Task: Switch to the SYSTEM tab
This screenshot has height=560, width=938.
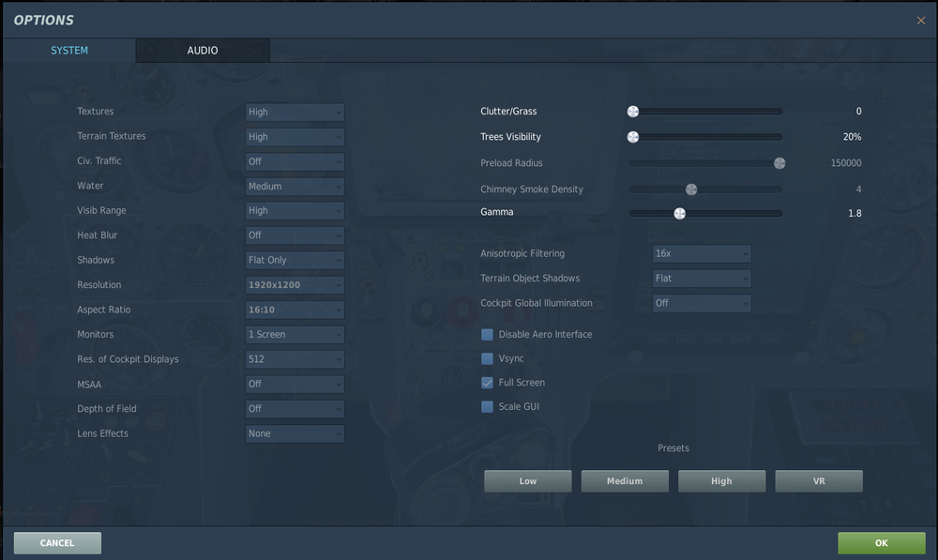Action: point(68,51)
